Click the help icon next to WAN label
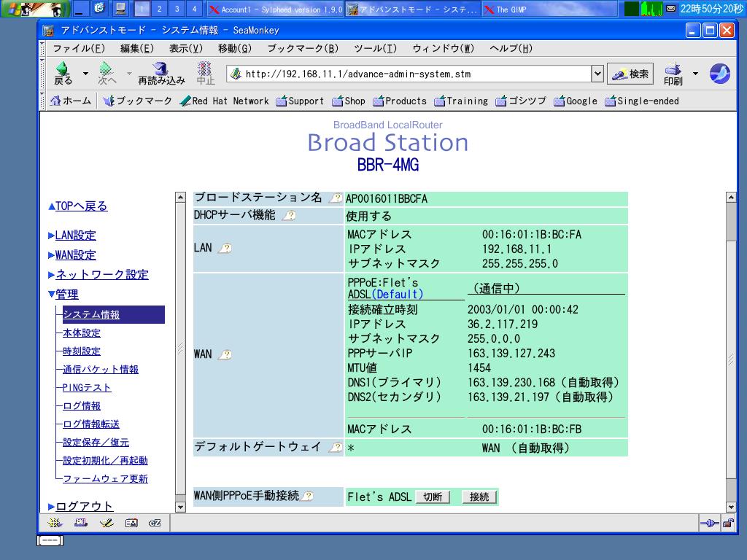747x560 pixels. tap(225, 354)
